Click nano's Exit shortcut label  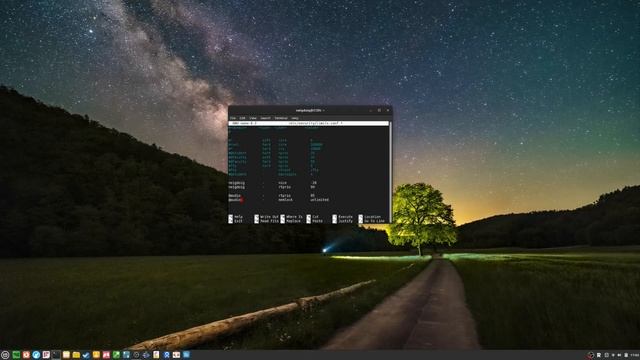[238, 221]
